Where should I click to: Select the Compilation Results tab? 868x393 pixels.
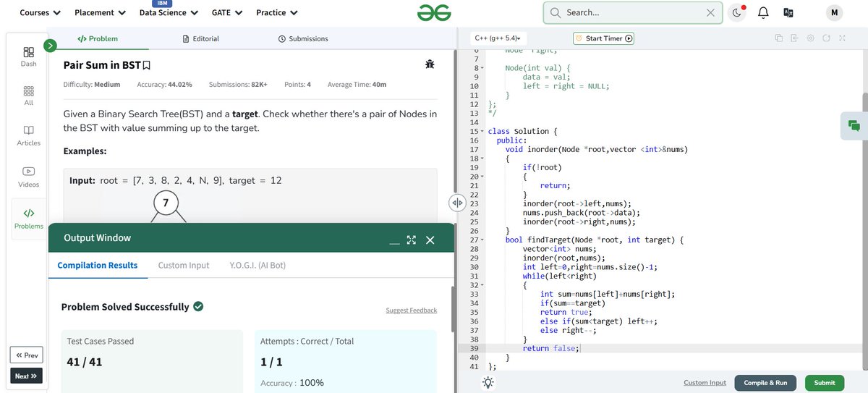coord(98,266)
